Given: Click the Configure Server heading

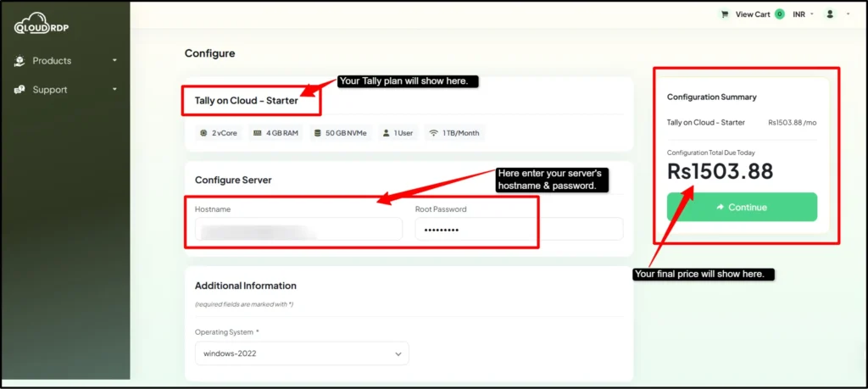Looking at the screenshot, I should coord(233,180).
